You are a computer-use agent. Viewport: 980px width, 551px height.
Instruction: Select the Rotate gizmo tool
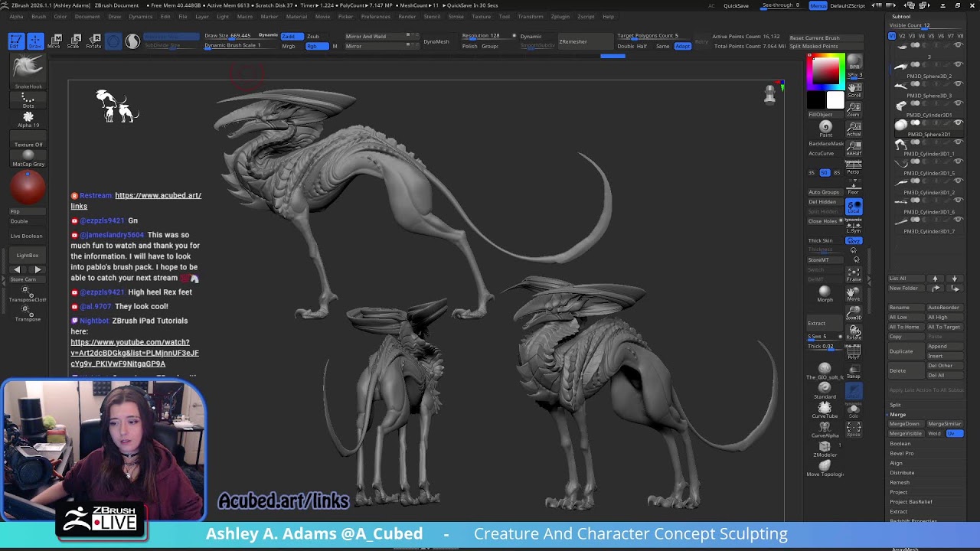(93, 41)
